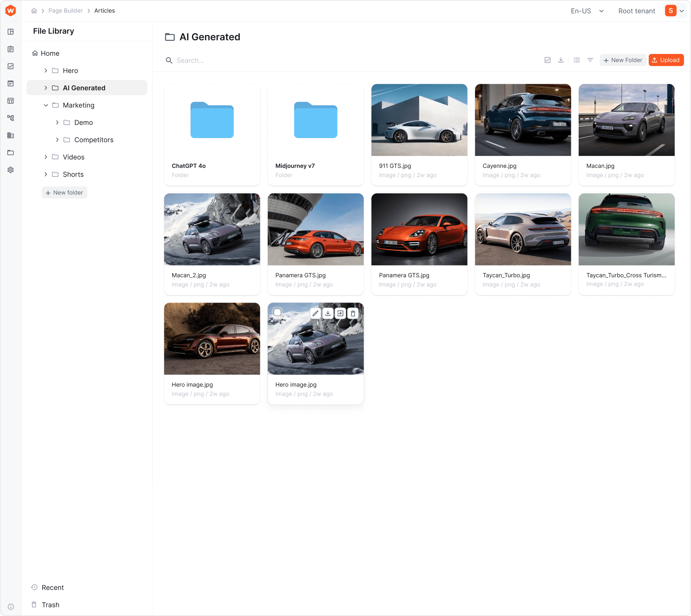Collapse the Marketing folder

[x=46, y=105]
